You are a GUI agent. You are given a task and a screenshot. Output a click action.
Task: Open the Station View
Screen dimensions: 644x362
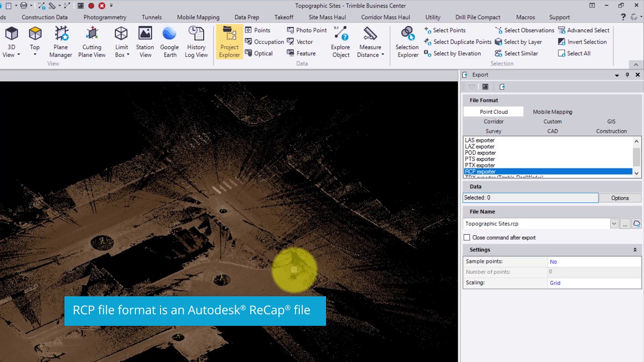pos(145,42)
